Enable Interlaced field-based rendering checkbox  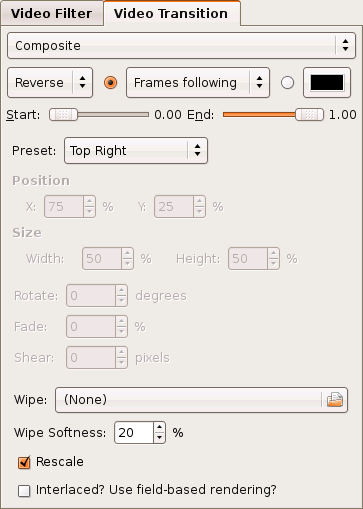[x=24, y=491]
